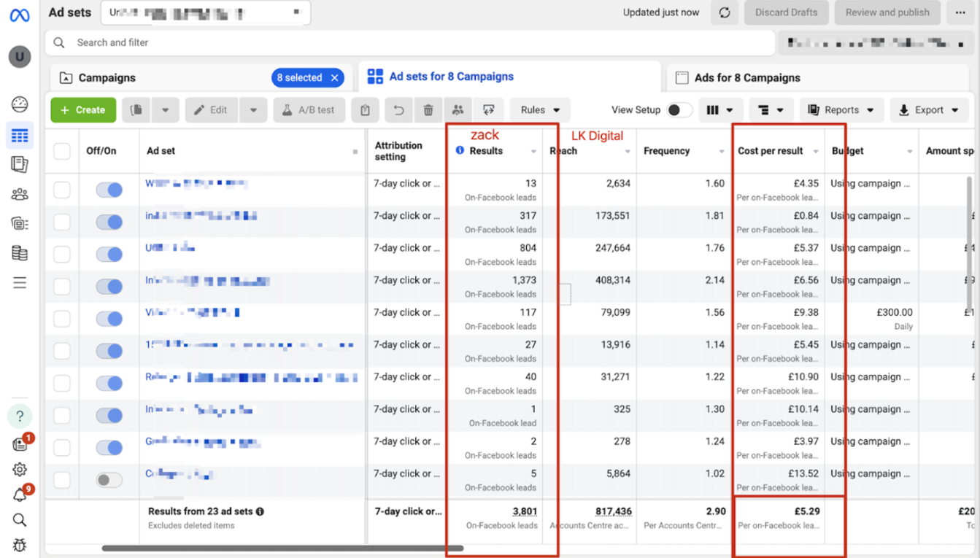Click the Search and filter field

(x=410, y=42)
